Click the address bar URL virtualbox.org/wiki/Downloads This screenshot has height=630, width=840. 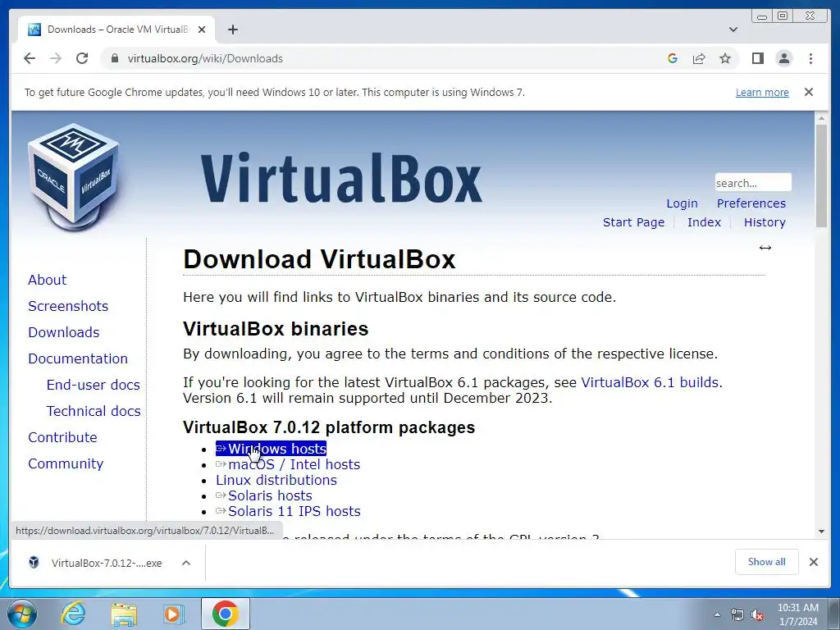[x=205, y=58]
